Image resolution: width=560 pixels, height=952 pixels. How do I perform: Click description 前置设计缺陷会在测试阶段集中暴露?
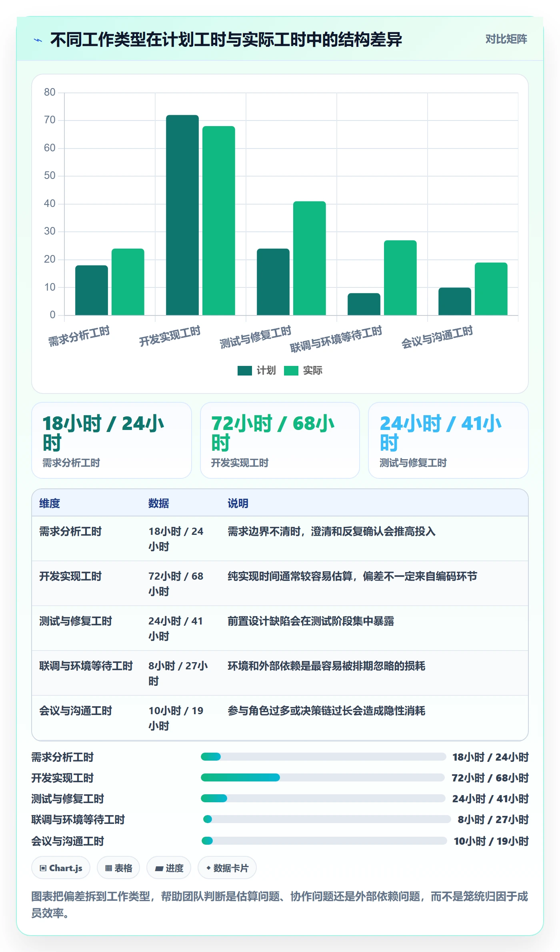pyautogui.click(x=311, y=621)
